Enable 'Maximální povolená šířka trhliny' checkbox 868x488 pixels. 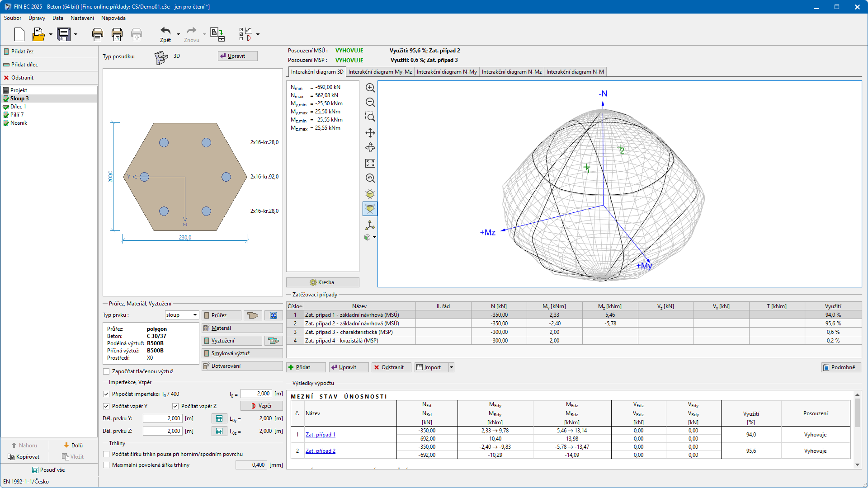point(107,465)
